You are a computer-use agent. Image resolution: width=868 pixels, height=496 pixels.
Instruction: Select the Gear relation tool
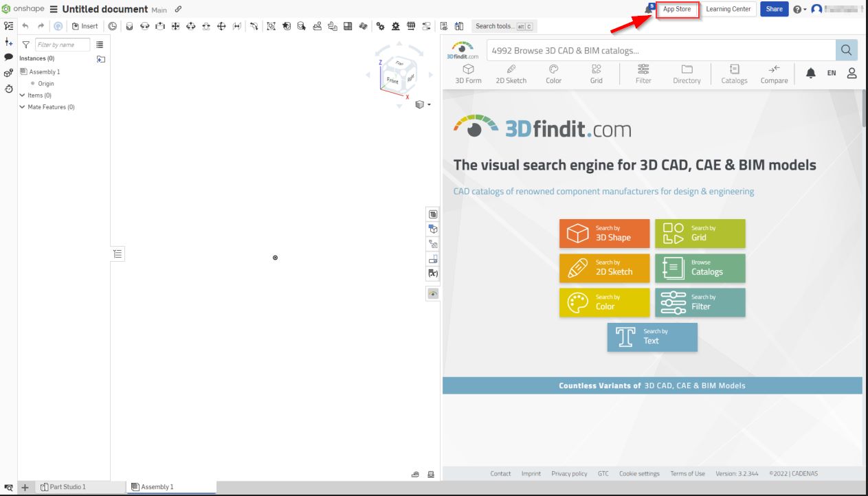point(379,26)
